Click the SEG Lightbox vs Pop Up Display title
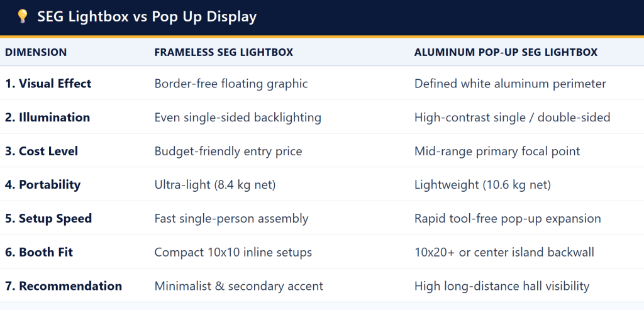This screenshot has width=644, height=310. (147, 17)
